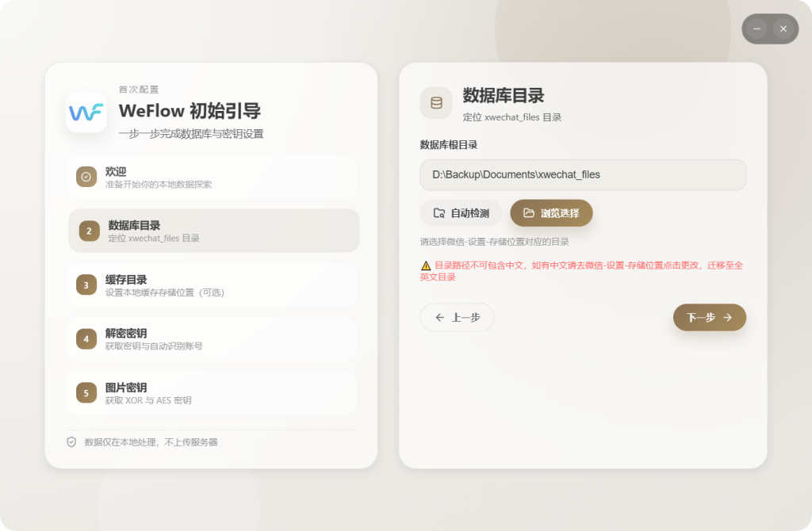Open the 图片密钥 step

(x=213, y=393)
